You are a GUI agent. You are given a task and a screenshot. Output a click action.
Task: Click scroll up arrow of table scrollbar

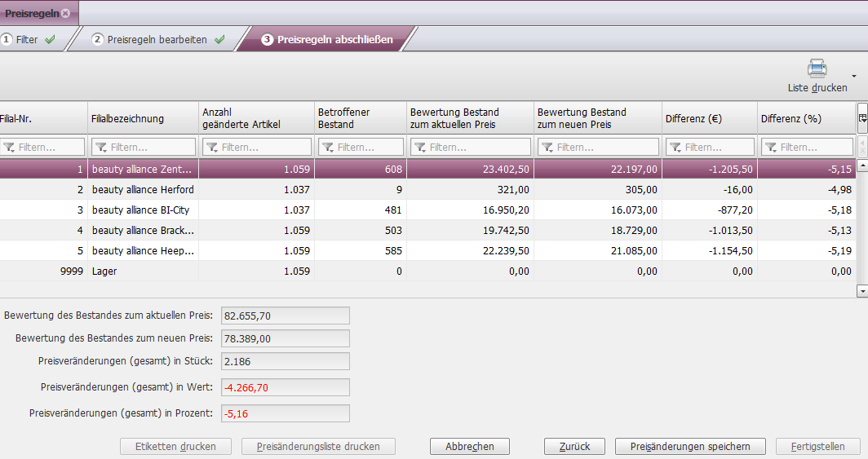(862, 166)
